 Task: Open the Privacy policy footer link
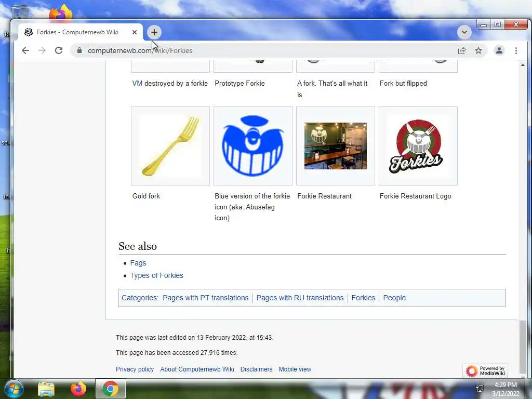(135, 369)
